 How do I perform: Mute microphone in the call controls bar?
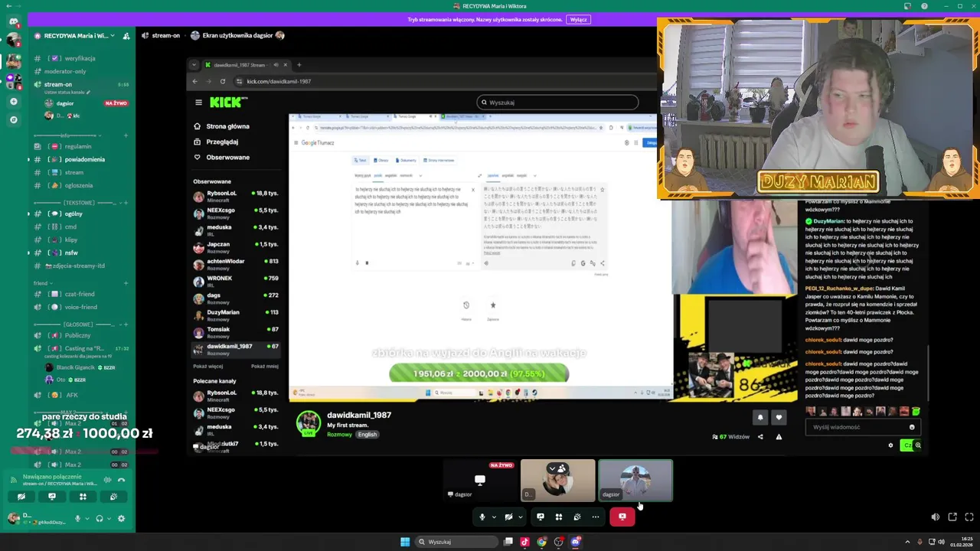[482, 517]
